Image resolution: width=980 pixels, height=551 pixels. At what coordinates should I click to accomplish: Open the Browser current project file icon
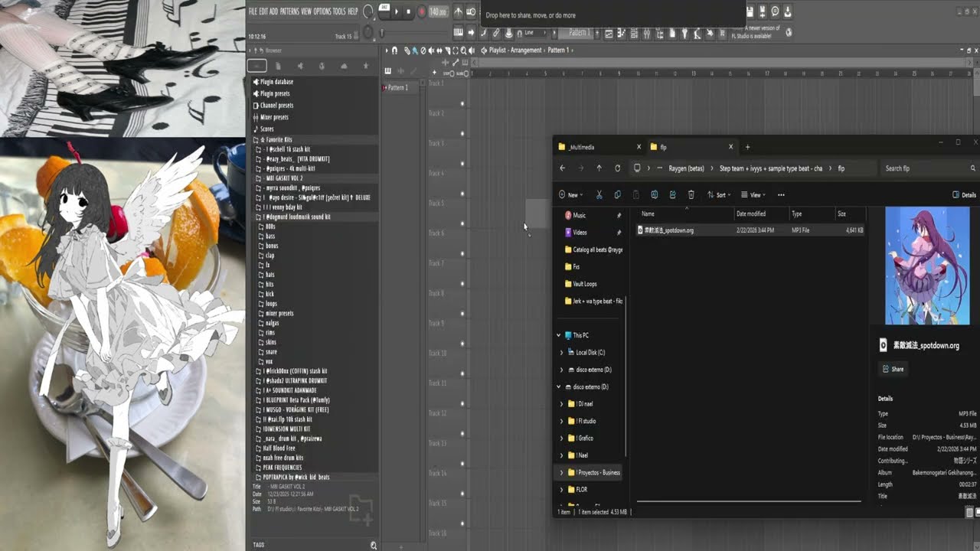click(278, 66)
